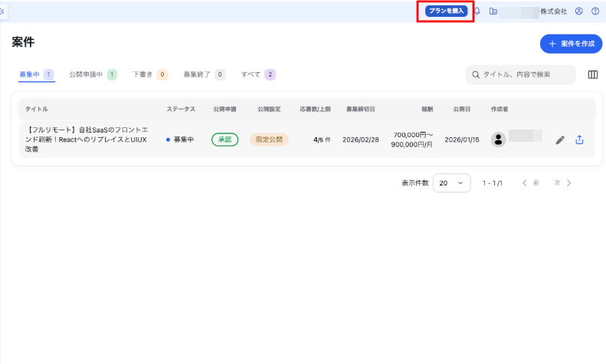
Task: Open the column settings icon
Action: 592,74
